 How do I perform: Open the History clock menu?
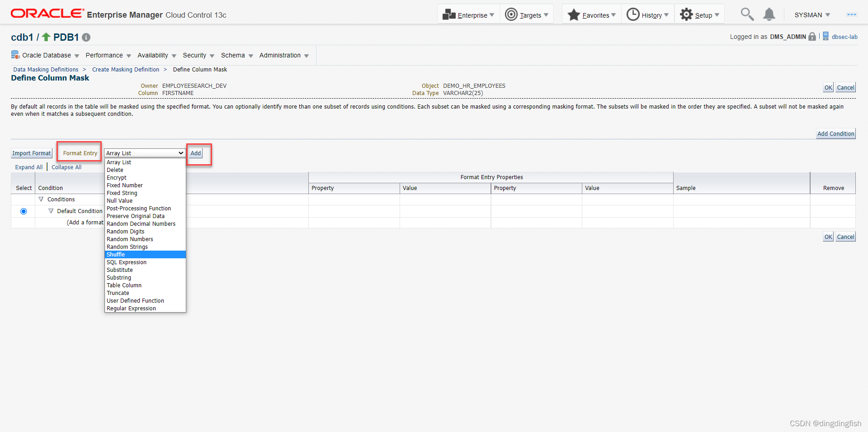[x=633, y=14]
